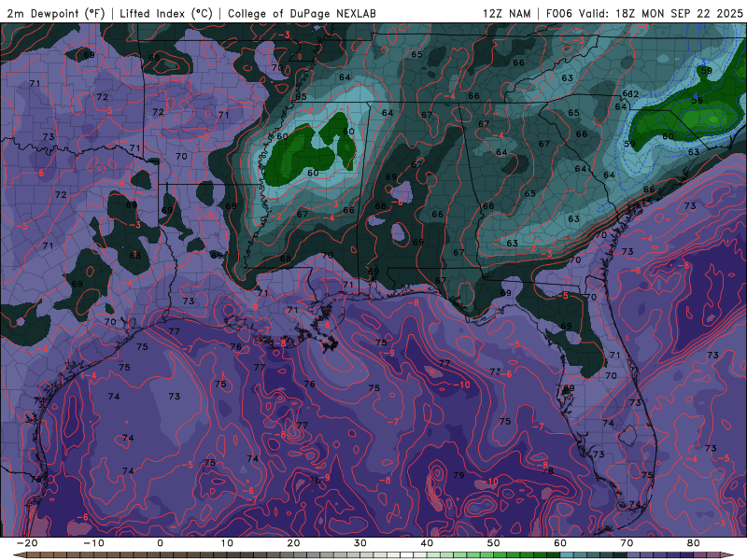This screenshot has height=560, width=747.
Task: Click the 40 label on the color scale
Action: pyautogui.click(x=427, y=543)
